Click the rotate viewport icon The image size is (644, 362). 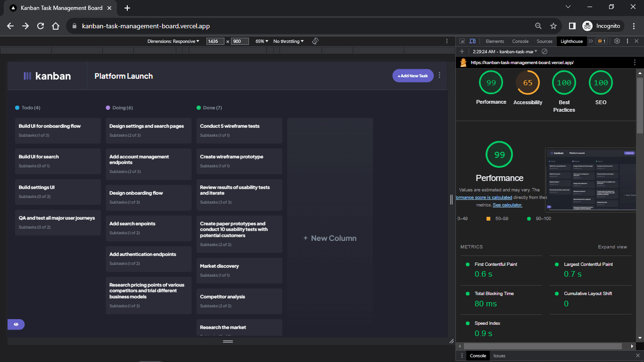point(315,41)
